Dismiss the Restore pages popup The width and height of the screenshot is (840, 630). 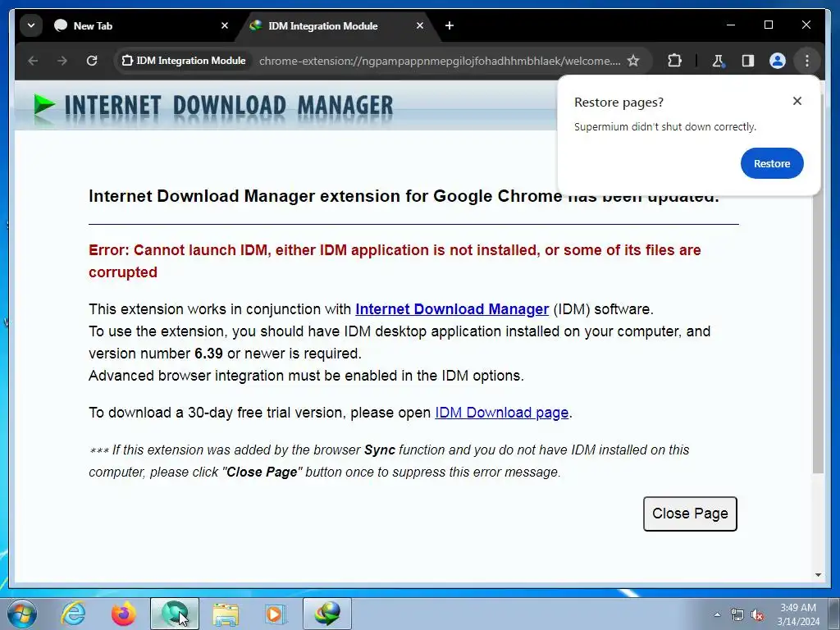click(797, 101)
